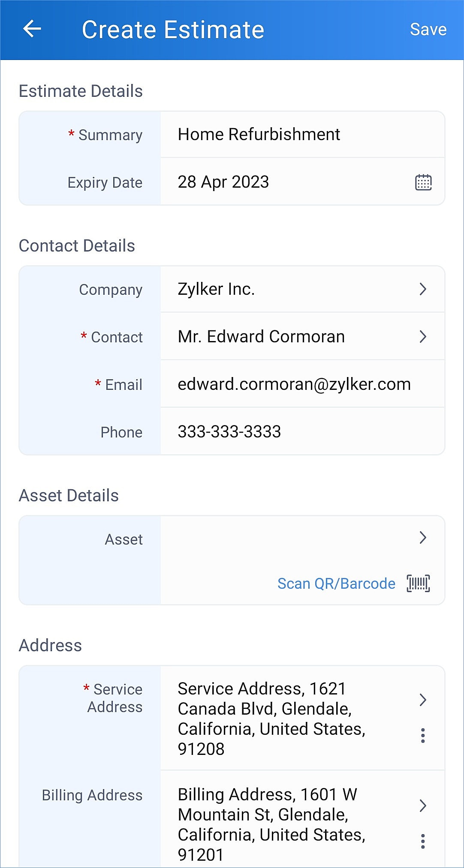Open Billing Address three-dot menu
Screen dimensions: 464x868
click(x=423, y=841)
